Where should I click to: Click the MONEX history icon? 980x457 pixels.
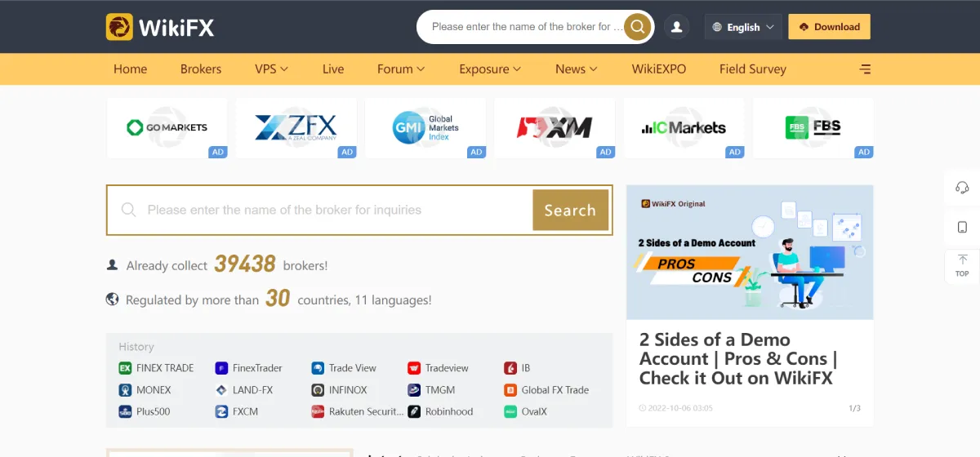click(x=125, y=390)
